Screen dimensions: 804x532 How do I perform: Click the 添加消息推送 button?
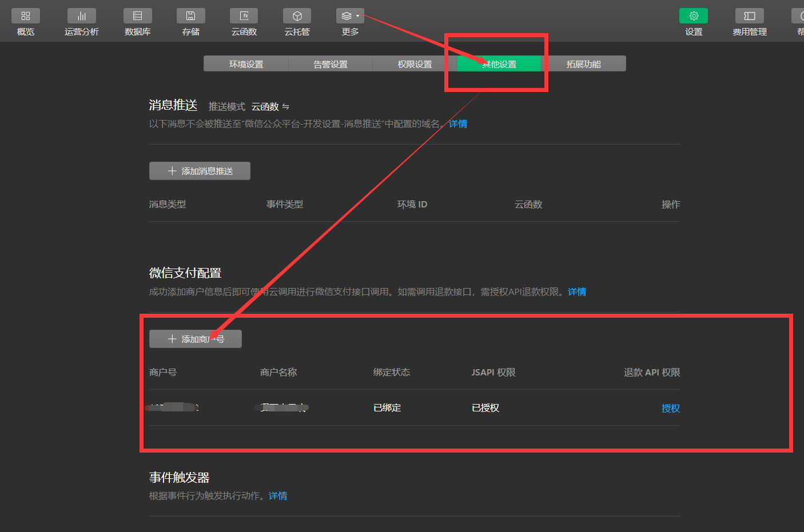(200, 171)
